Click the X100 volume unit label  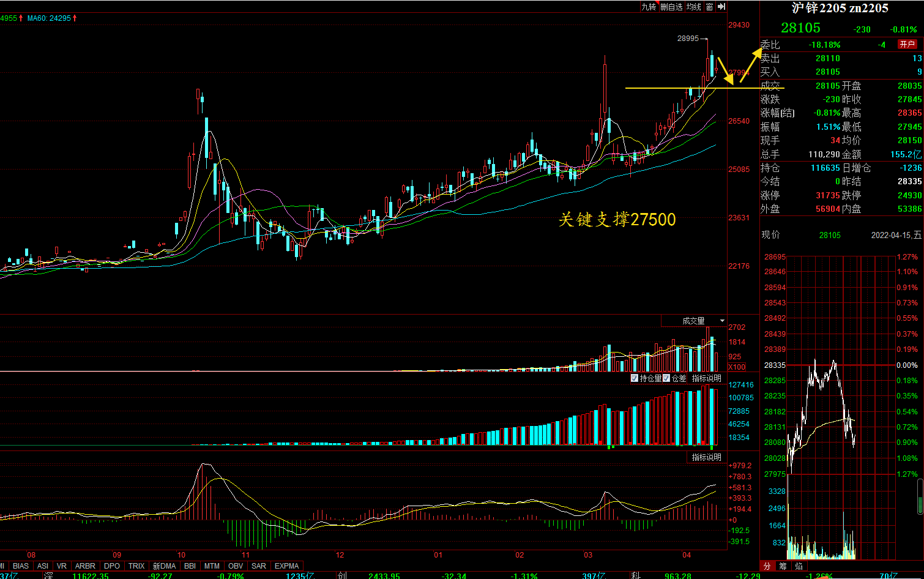click(x=737, y=367)
